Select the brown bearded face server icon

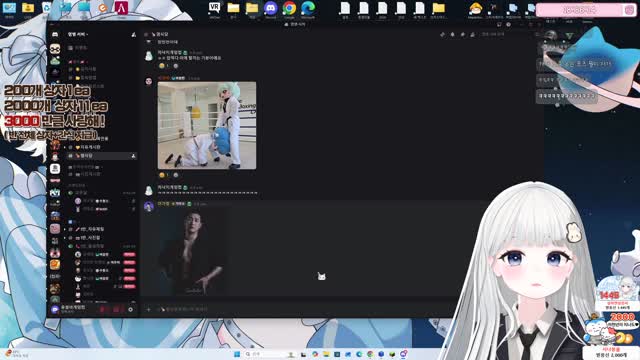point(55,289)
